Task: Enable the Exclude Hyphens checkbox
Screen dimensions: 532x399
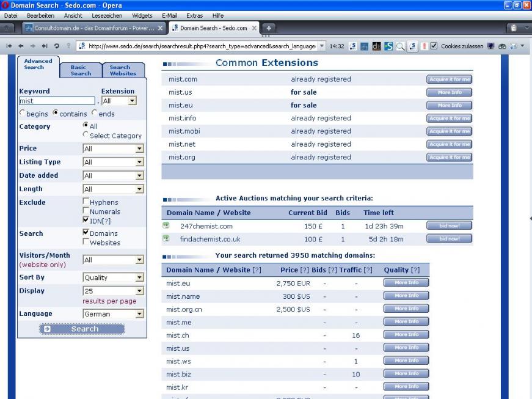Action: click(x=86, y=201)
